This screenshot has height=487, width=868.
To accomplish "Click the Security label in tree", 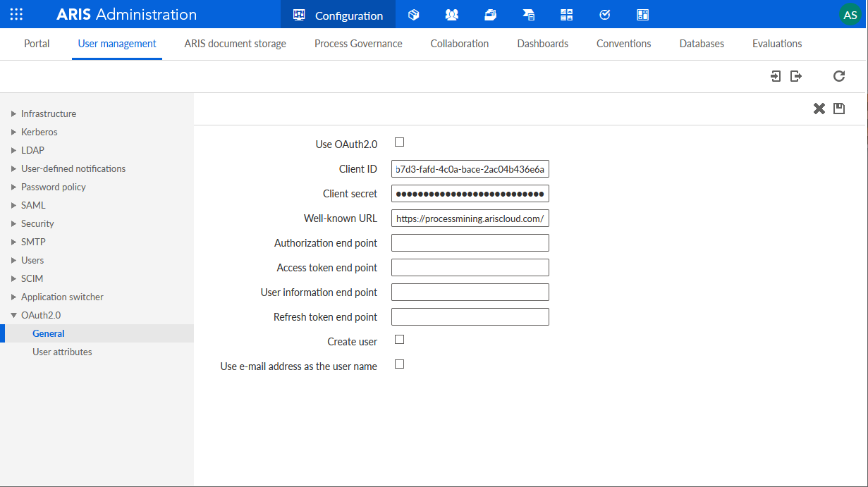I will (x=37, y=223).
